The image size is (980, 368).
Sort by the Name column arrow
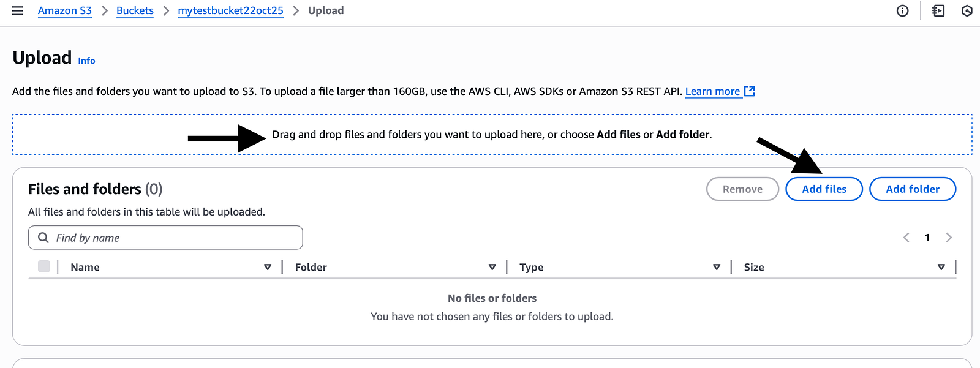tap(268, 267)
